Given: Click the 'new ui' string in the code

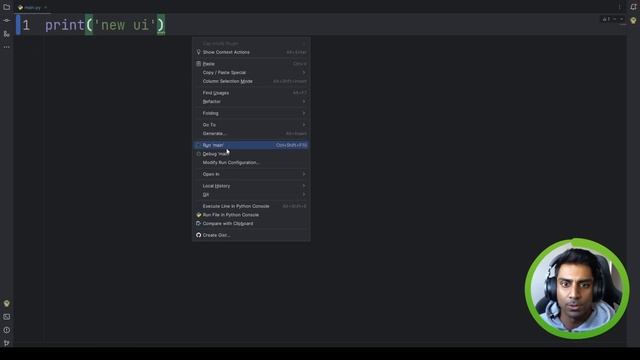Looking at the screenshot, I should coord(125,25).
